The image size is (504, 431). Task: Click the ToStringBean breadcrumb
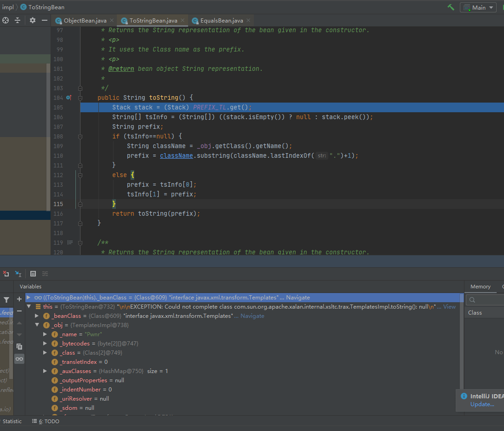click(x=42, y=7)
